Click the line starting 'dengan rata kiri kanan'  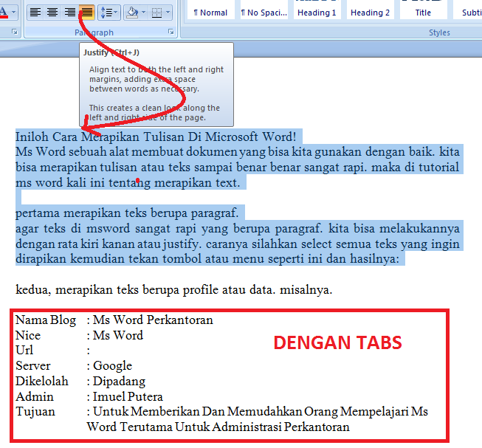pos(238,244)
